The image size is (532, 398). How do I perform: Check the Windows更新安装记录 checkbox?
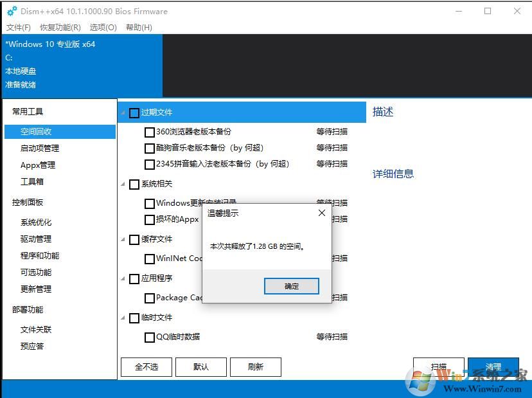click(x=150, y=203)
